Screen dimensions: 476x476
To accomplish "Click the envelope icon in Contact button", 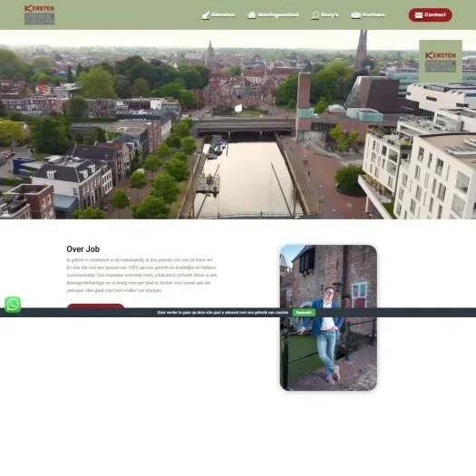I will tap(419, 15).
